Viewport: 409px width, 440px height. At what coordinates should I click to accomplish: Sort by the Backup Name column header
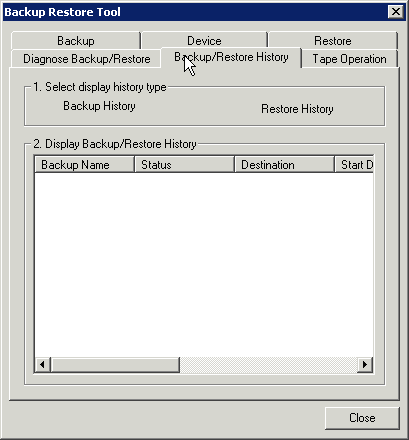pos(84,165)
